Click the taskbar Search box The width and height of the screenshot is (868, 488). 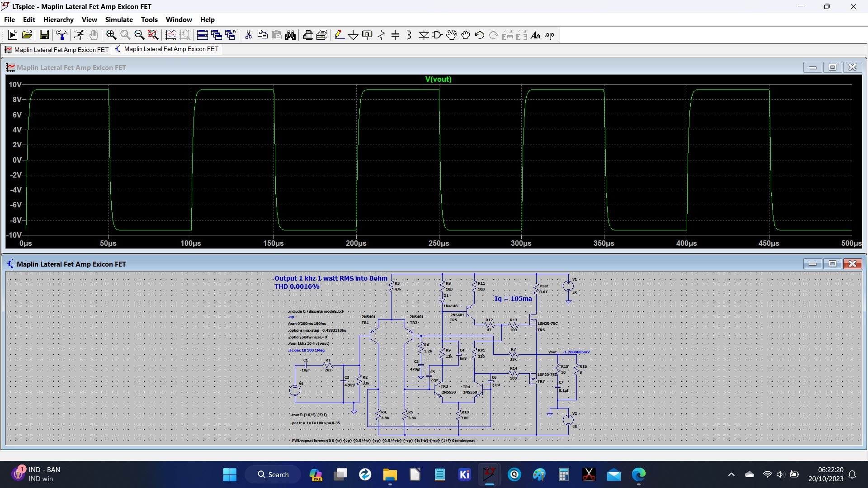[273, 474]
